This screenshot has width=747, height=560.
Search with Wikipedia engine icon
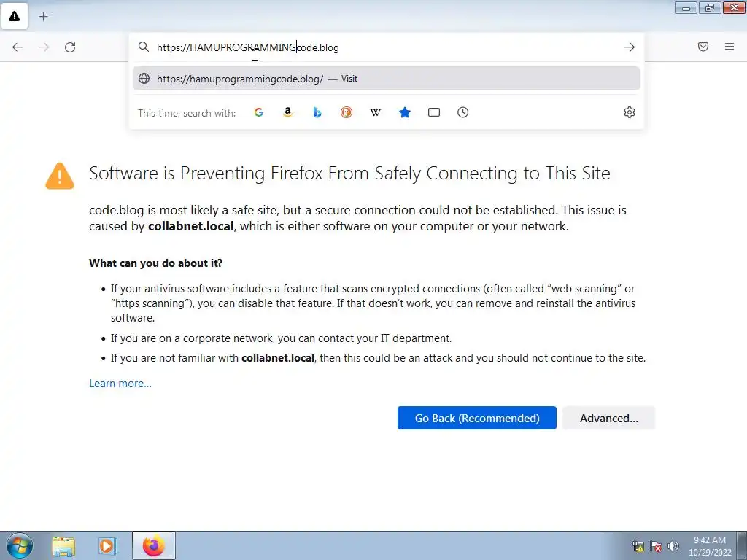click(376, 112)
